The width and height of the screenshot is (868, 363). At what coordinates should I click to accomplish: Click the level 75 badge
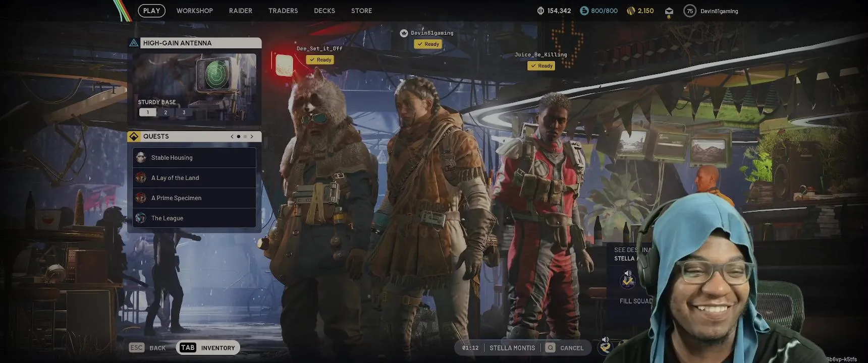[x=689, y=11]
